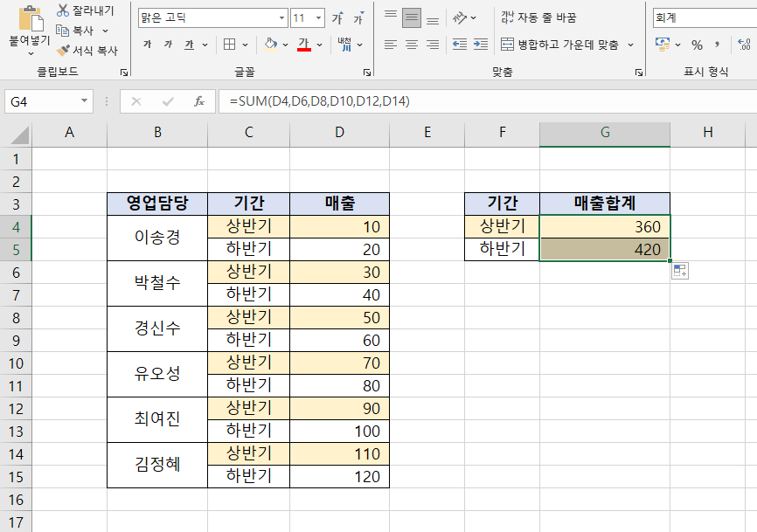Click the font name box 맑은 고딕
The width and height of the screenshot is (757, 532).
point(207,18)
